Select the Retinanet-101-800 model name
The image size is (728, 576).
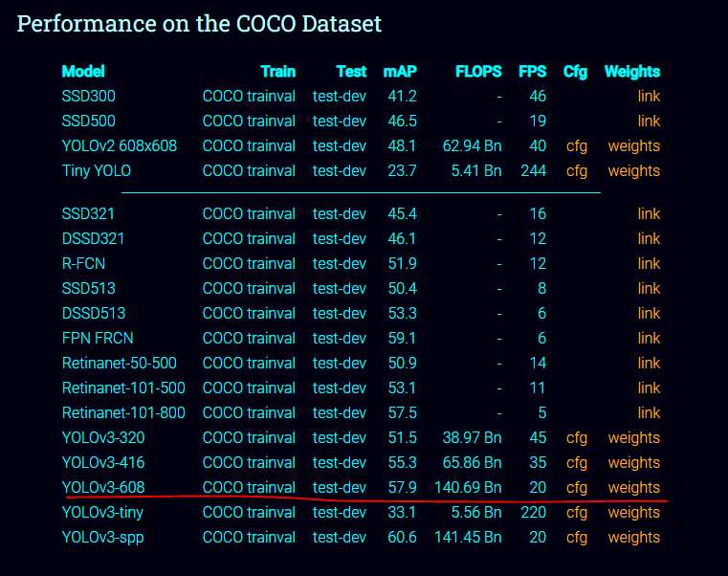(x=123, y=413)
